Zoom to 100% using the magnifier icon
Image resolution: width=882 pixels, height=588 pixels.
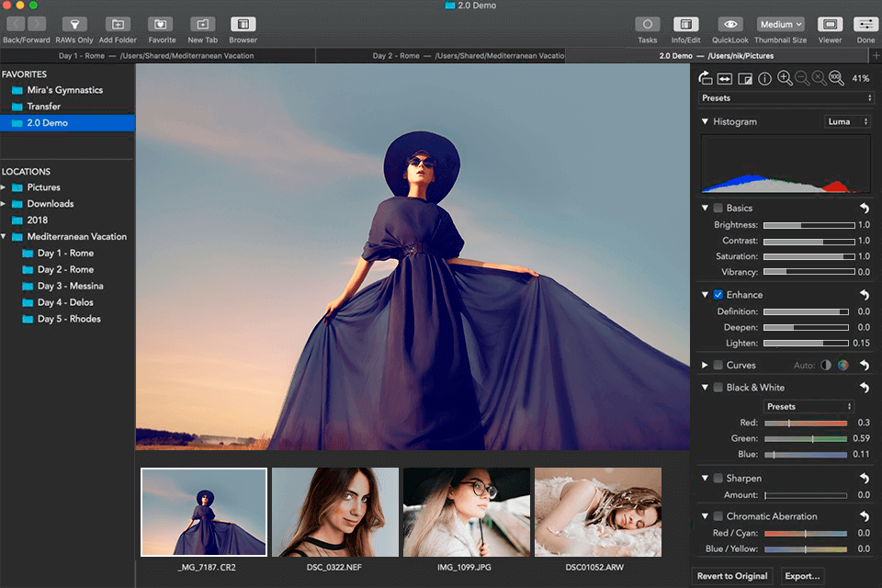pos(836,79)
